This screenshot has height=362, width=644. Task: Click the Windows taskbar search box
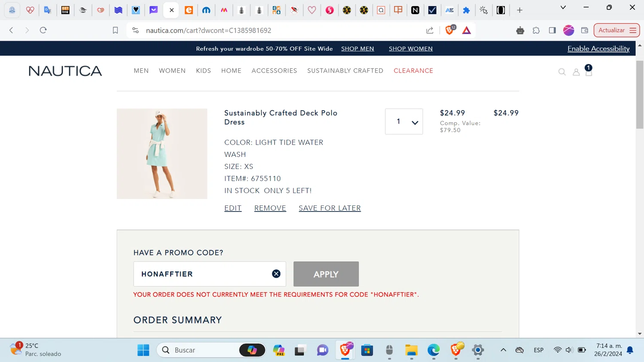(x=211, y=350)
